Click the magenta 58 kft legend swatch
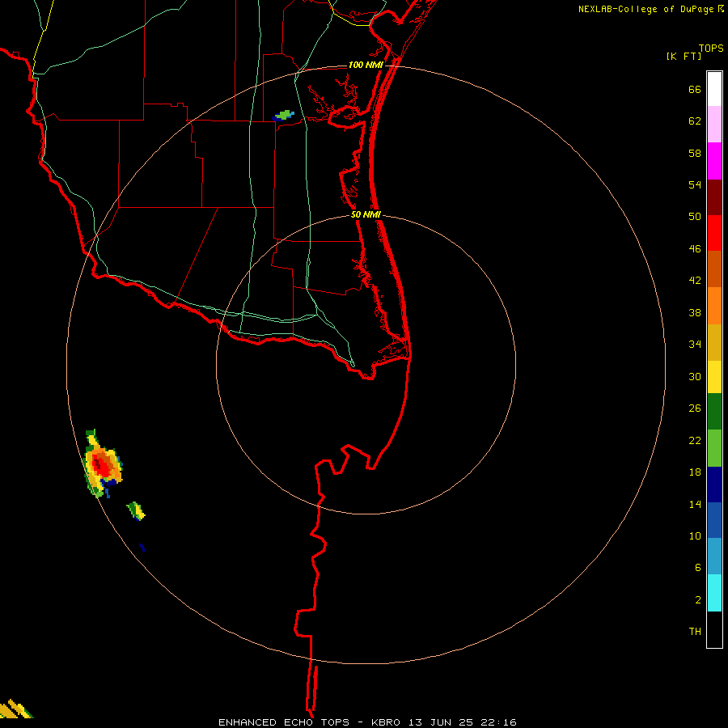Viewport: 728px width, 728px height. [x=714, y=161]
